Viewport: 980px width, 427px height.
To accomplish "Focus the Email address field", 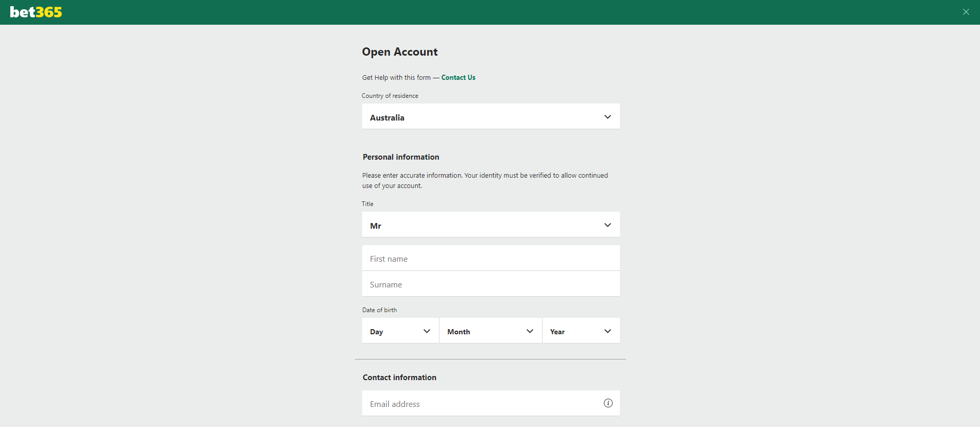I will [491, 403].
